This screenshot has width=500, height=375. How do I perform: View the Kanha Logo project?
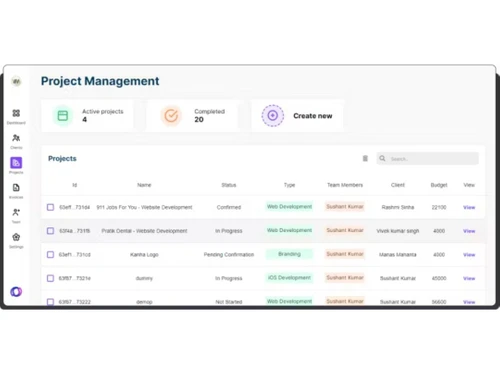tap(469, 255)
